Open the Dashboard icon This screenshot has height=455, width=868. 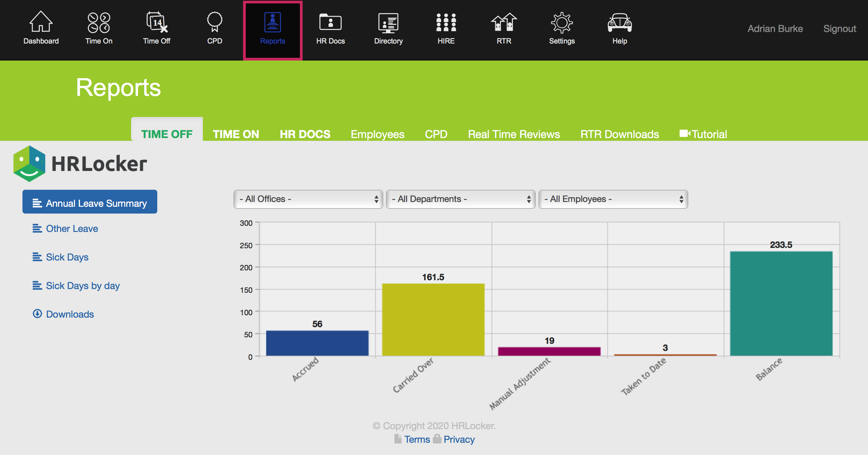[41, 27]
